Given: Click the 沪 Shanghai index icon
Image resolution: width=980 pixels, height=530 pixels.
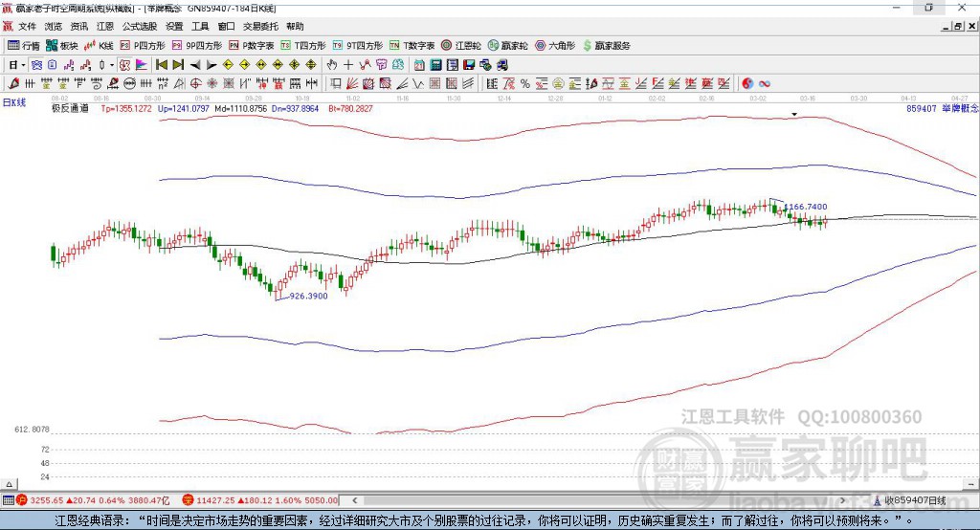Looking at the screenshot, I should [x=22, y=500].
